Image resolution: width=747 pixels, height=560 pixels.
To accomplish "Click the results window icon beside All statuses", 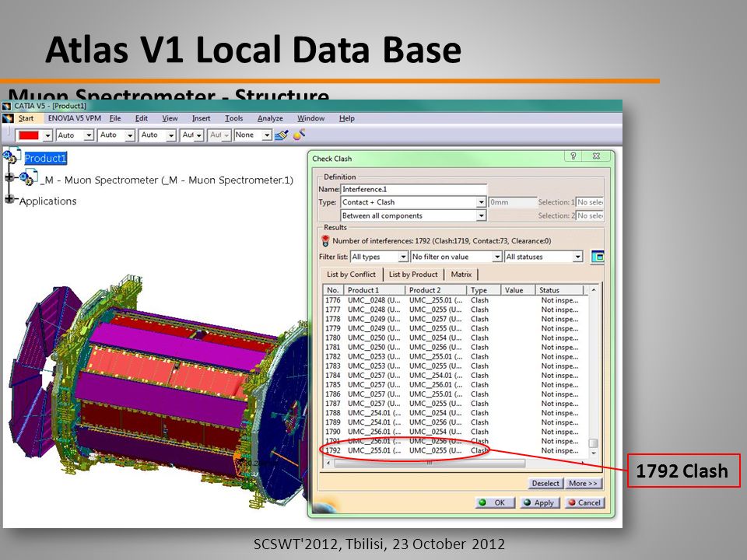I will [x=597, y=257].
